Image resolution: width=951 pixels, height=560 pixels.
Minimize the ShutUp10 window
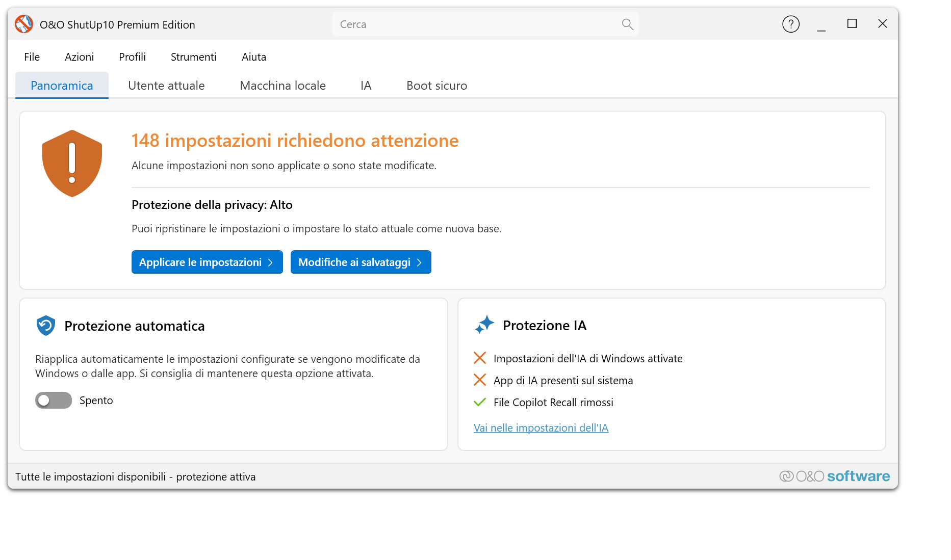[821, 24]
